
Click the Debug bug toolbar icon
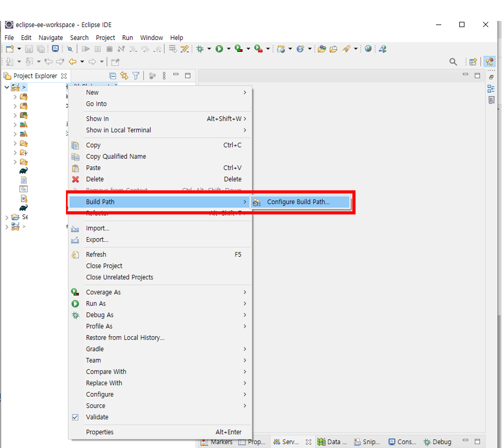[x=200, y=49]
